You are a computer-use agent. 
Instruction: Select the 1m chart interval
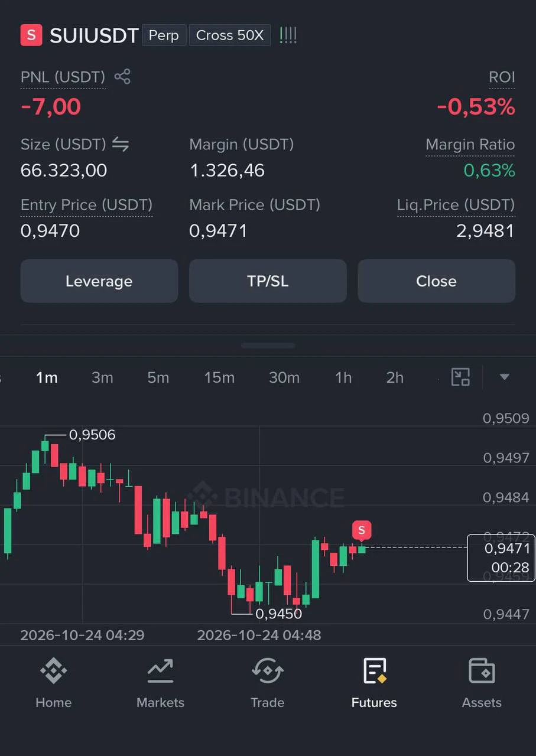tap(47, 377)
